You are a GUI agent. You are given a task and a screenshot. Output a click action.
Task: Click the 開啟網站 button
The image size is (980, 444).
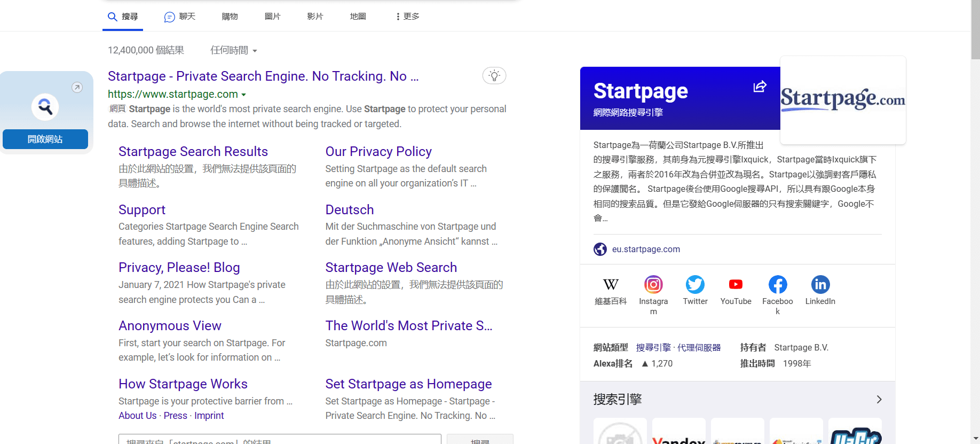point(45,139)
